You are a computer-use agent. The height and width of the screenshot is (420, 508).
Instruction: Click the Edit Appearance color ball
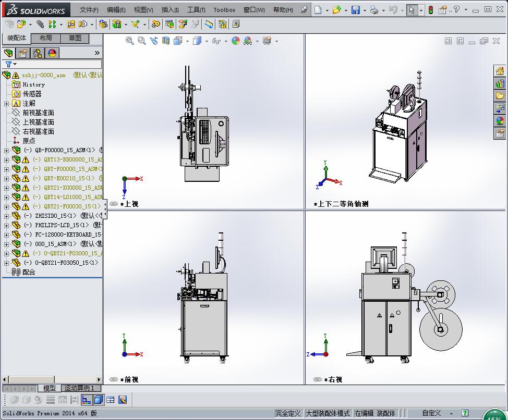(236, 41)
